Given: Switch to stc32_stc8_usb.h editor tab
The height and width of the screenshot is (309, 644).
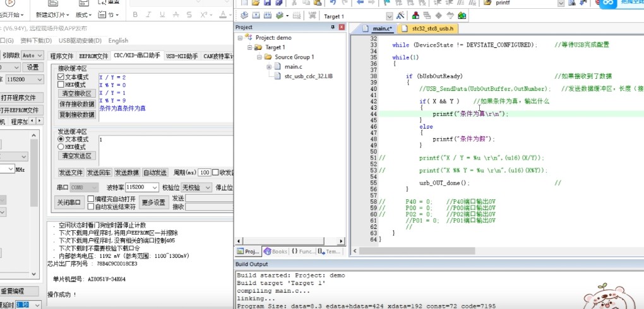Looking at the screenshot, I should tap(432, 28).
